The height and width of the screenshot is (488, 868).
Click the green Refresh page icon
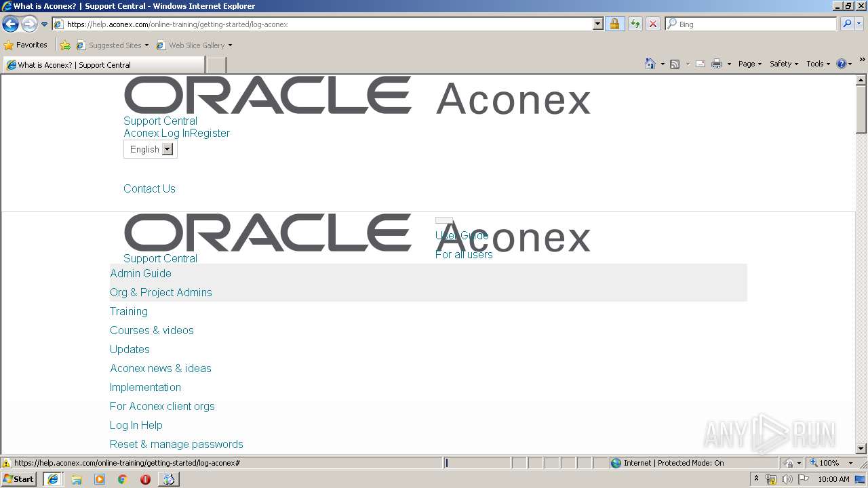click(635, 24)
